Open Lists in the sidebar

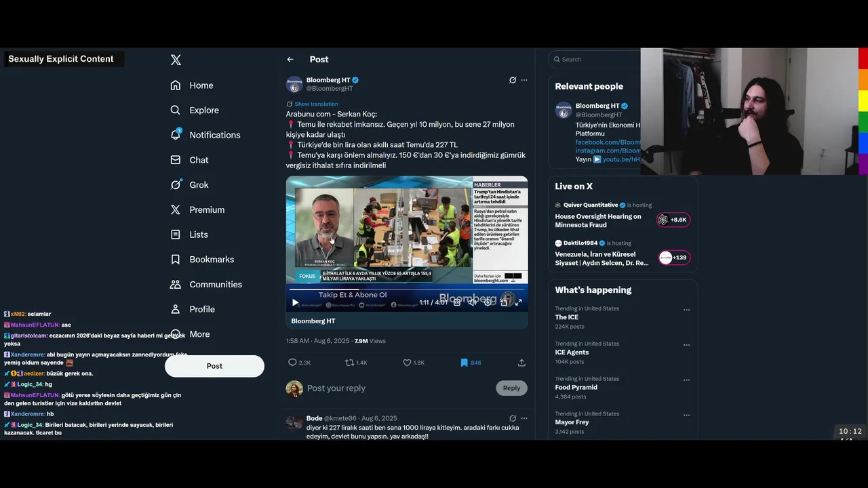pyautogui.click(x=189, y=235)
